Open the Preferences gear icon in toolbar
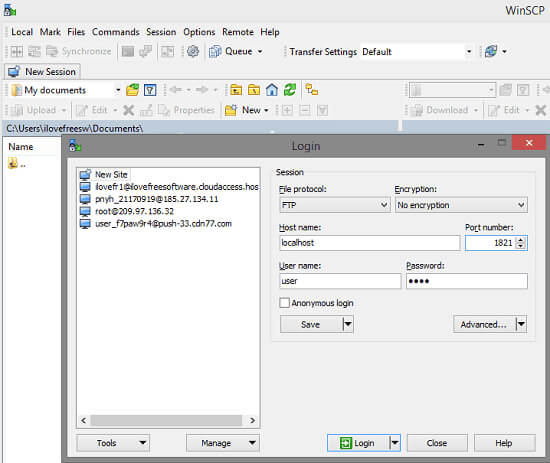 (x=193, y=52)
